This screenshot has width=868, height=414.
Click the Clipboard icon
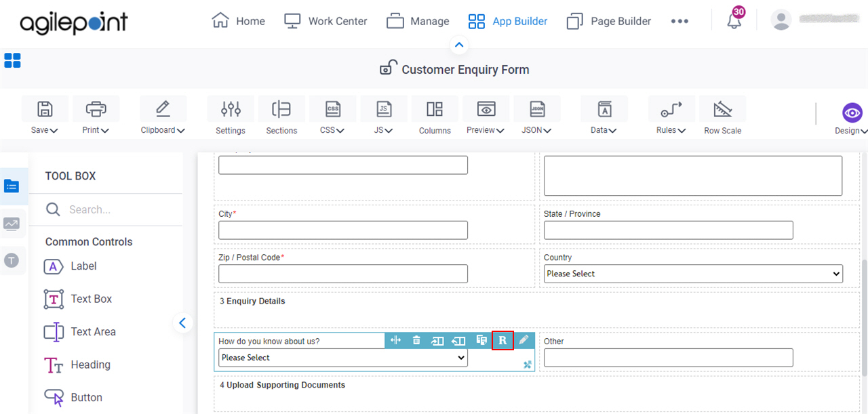pos(163,108)
